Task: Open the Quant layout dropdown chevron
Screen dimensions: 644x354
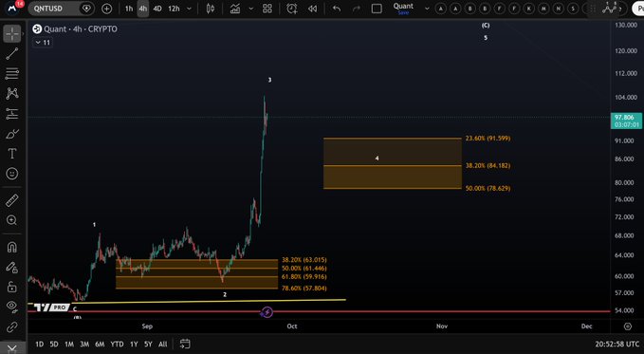Action: tap(427, 9)
